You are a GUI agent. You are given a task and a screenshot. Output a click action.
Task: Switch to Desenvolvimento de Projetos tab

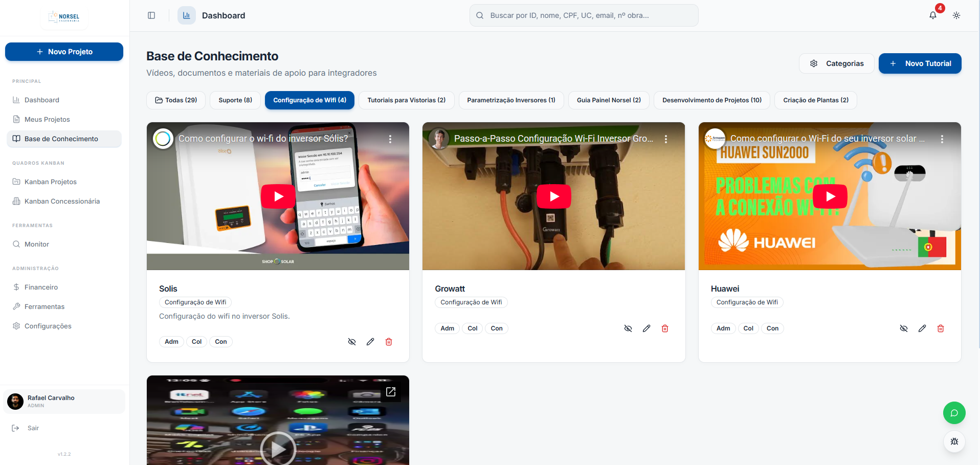pos(711,100)
